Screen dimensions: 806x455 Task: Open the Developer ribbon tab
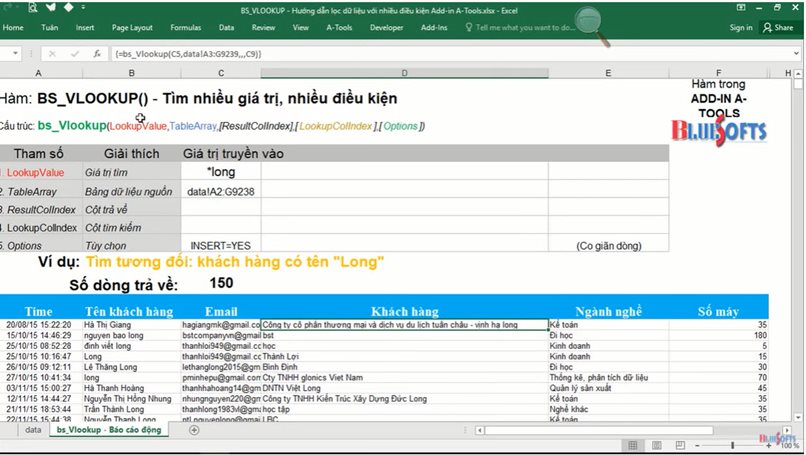coord(387,28)
